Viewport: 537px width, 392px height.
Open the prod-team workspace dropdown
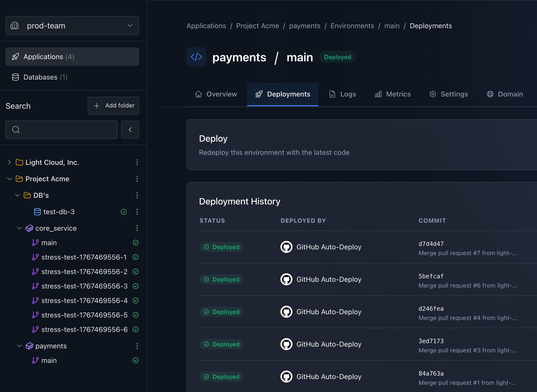coord(130,25)
